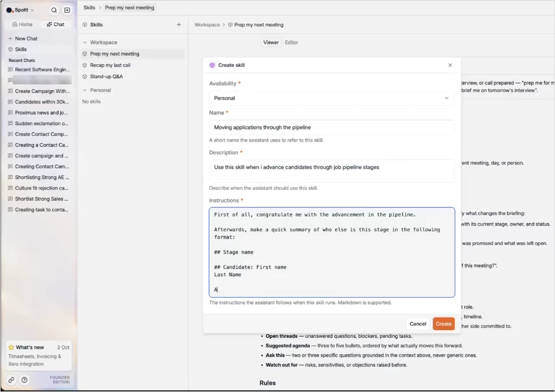Screen dimensions: 555x392
Task: Click the skill Name input field
Action: [332, 127]
